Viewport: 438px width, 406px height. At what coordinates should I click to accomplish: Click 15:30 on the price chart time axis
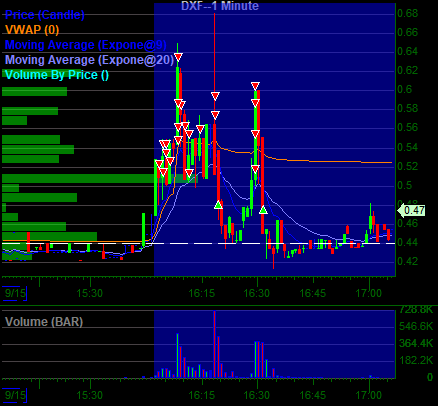coord(90,293)
